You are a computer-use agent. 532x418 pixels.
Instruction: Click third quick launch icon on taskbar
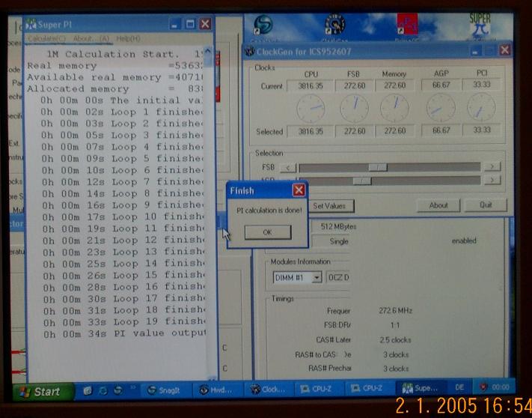[118, 390]
